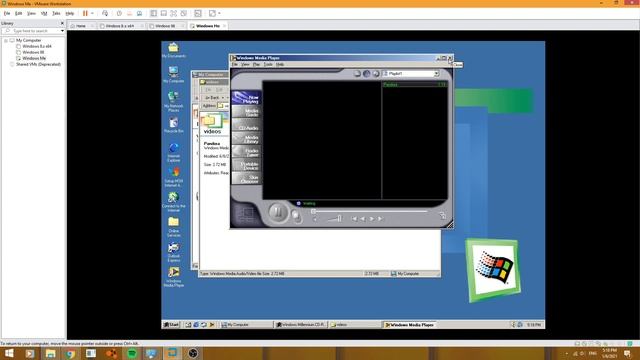This screenshot has height=360, width=640.
Task: Open the stretch guest dropdown arrow
Action: (x=219, y=13)
